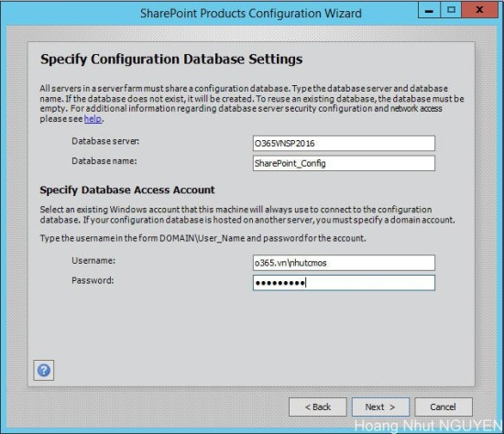This screenshot has width=504, height=434.
Task: Click the SharePoint Products Configuration Wizard title bar
Action: (x=251, y=14)
